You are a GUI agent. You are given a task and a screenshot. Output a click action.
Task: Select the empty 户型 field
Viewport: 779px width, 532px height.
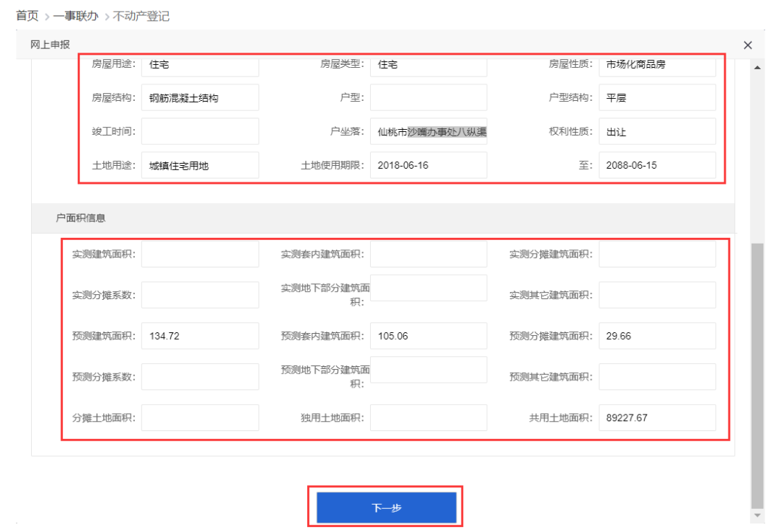[x=428, y=98]
